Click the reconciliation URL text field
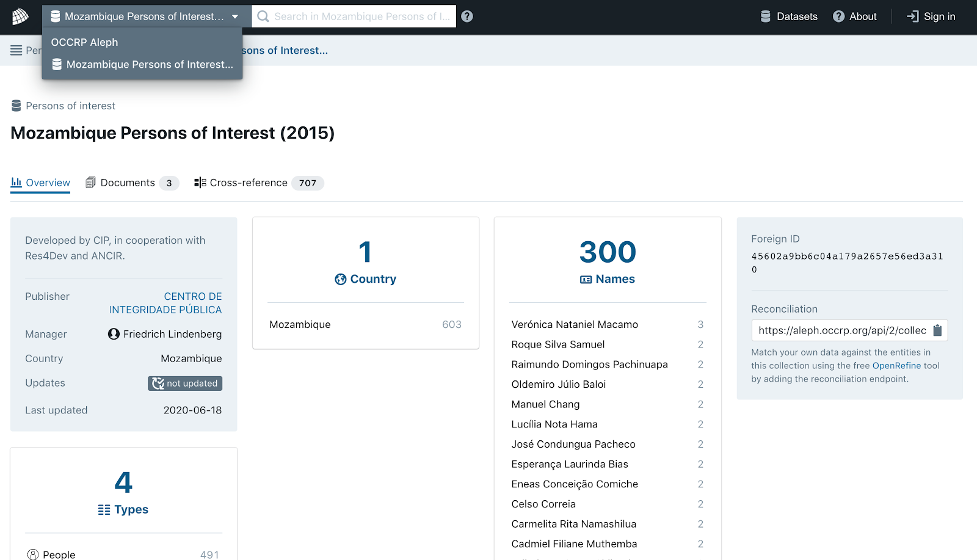 click(x=841, y=330)
